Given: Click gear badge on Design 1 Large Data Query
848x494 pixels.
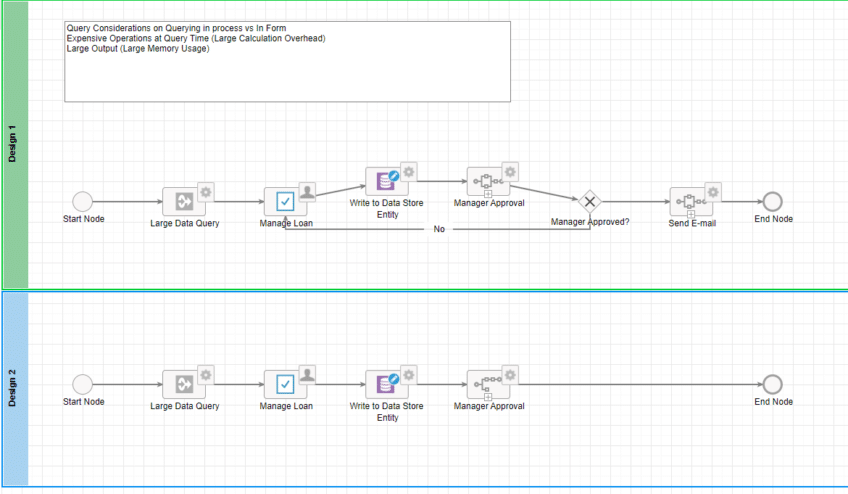Looking at the screenshot, I should 206,192.
